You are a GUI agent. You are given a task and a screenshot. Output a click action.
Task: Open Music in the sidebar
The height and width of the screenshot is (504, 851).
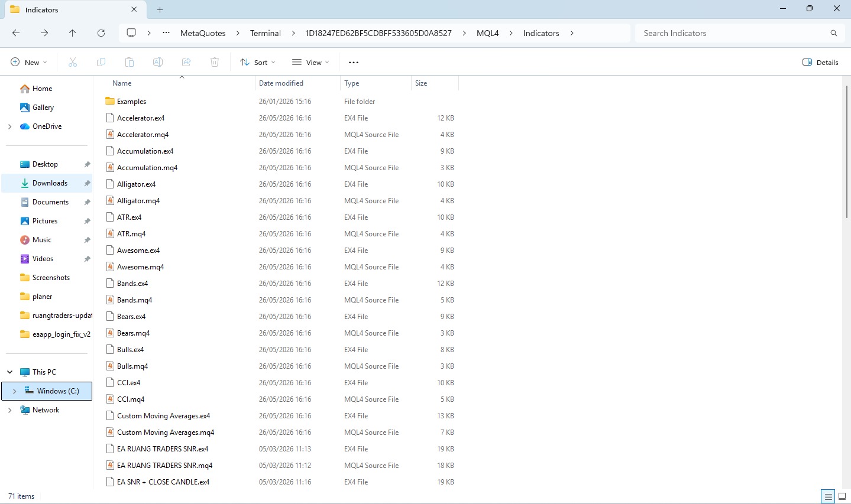tap(41, 240)
